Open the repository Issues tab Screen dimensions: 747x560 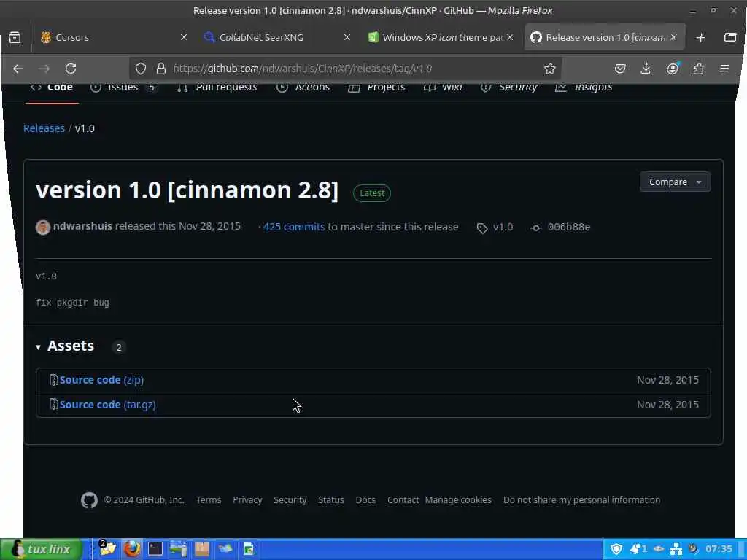click(123, 87)
